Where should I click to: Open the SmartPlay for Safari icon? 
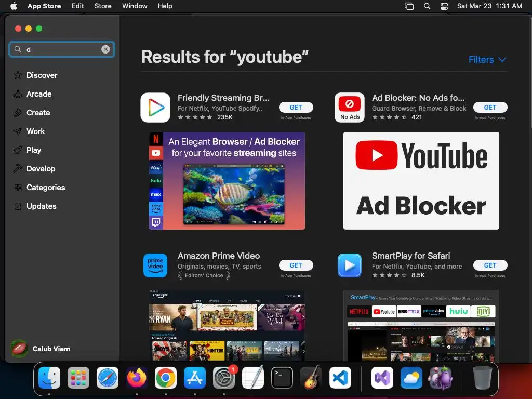(x=350, y=265)
